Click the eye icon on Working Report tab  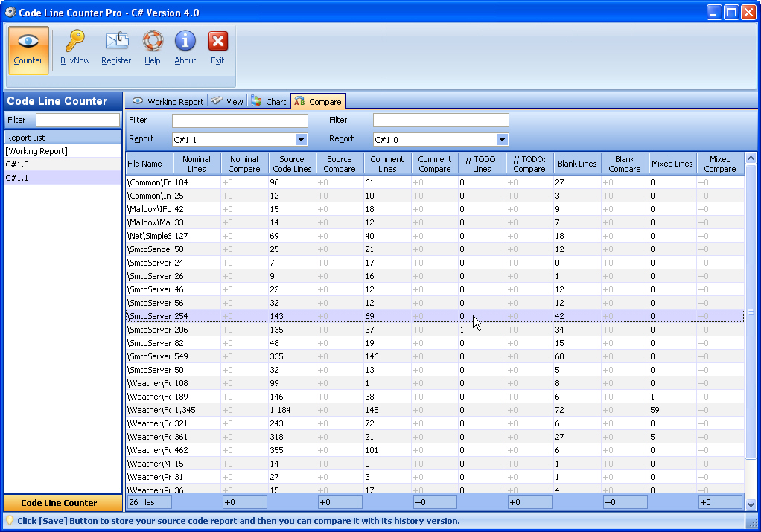click(138, 101)
